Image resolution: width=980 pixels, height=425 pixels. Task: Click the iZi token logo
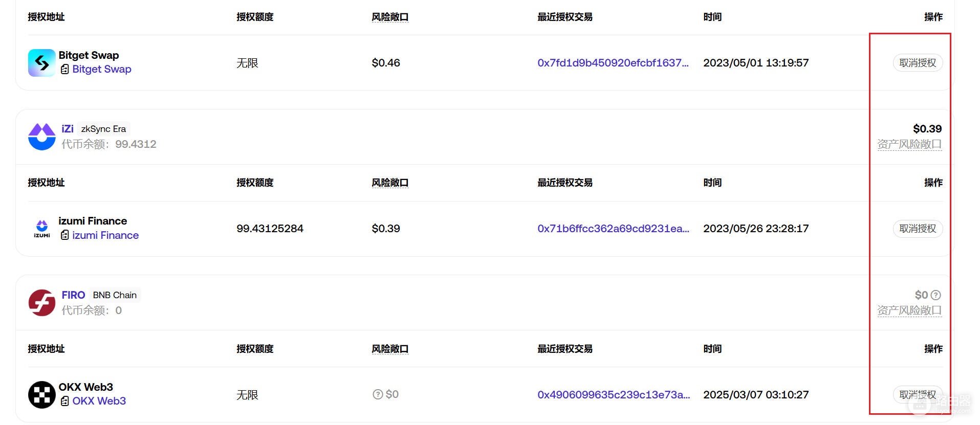click(41, 137)
